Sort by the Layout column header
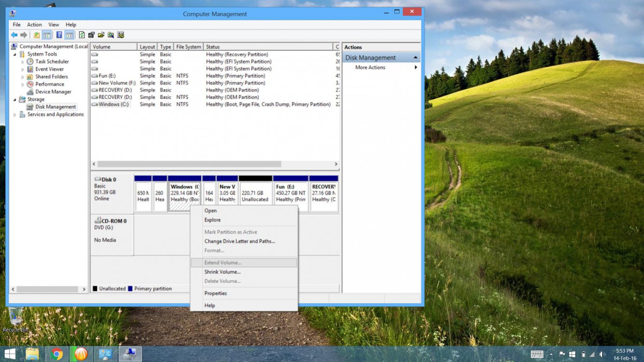 coord(147,47)
